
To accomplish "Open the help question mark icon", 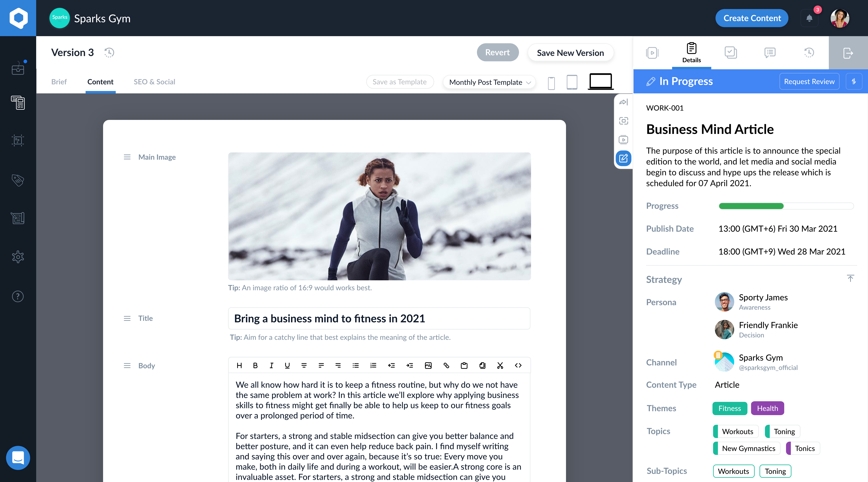I will click(x=18, y=296).
